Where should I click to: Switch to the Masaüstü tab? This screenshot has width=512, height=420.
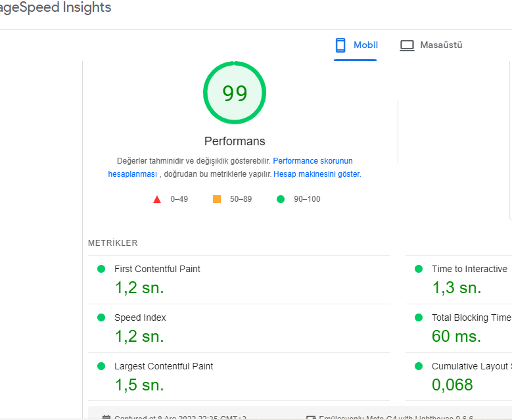[x=431, y=45]
